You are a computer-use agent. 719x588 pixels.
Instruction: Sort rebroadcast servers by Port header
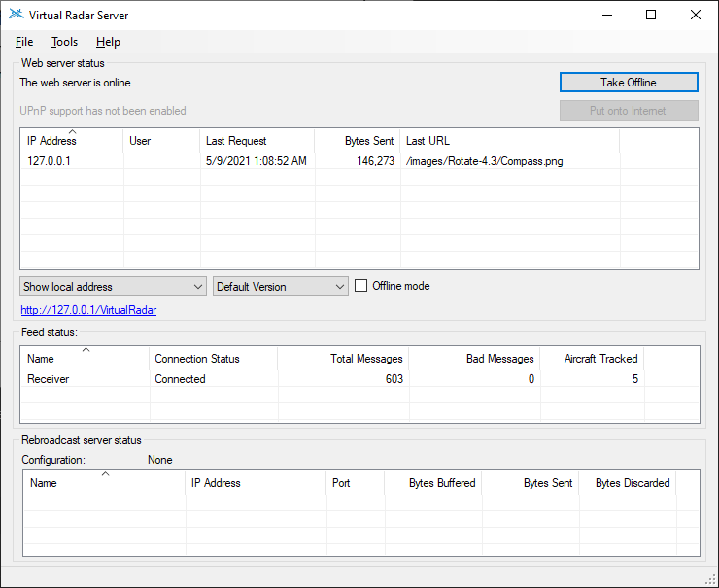(356, 482)
